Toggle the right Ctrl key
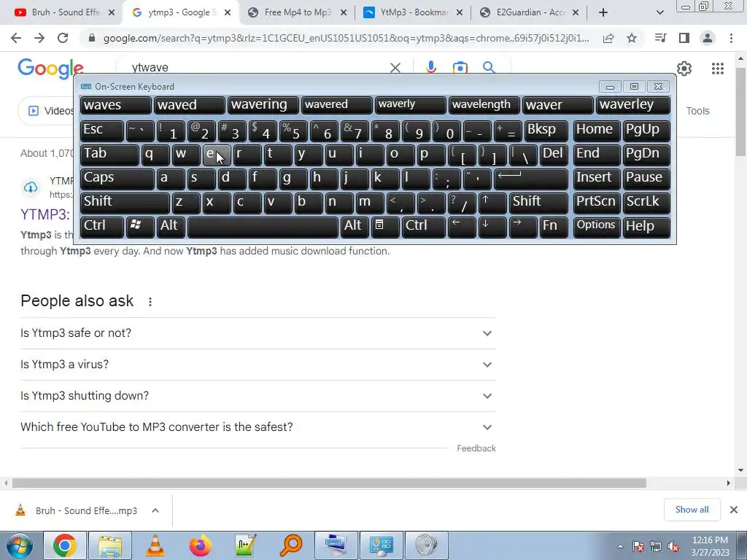This screenshot has width=747, height=560. click(x=424, y=226)
